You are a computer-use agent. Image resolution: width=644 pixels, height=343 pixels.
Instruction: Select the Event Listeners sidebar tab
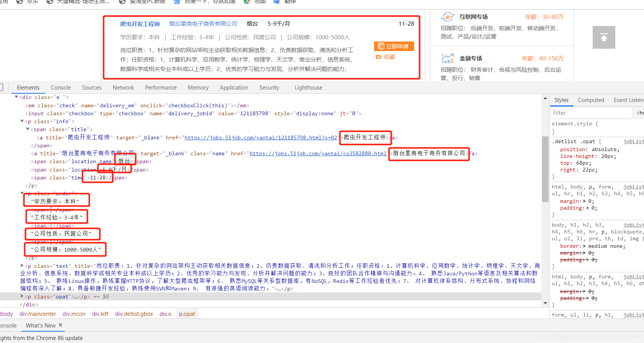(629, 100)
